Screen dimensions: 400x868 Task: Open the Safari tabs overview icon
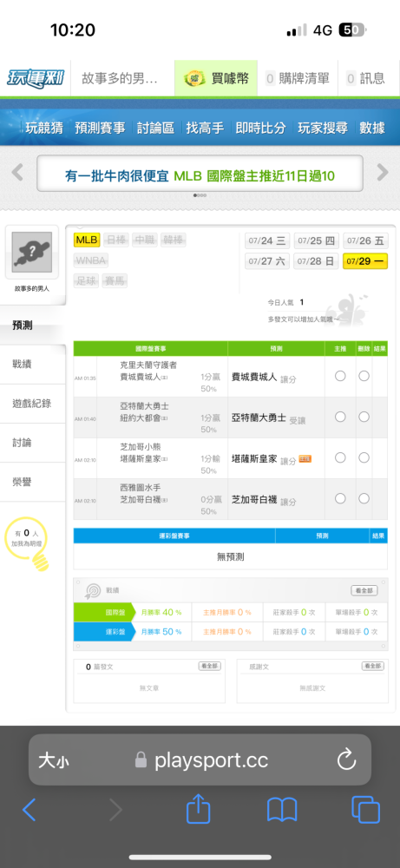point(365,809)
